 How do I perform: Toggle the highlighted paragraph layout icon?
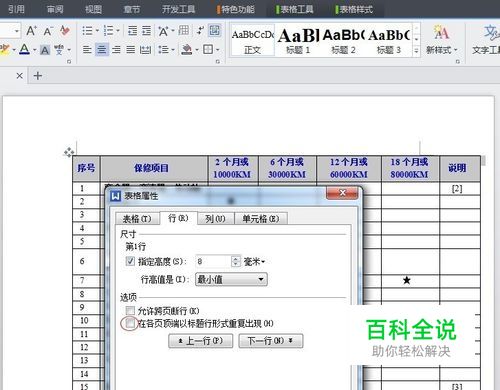pos(214,31)
